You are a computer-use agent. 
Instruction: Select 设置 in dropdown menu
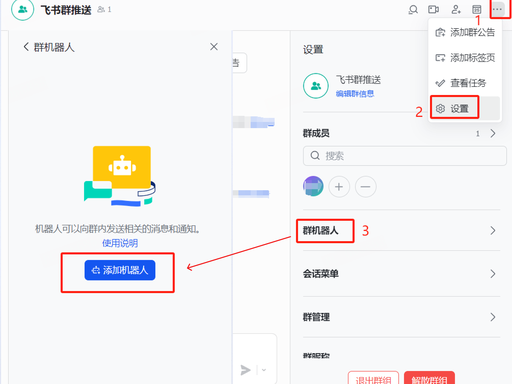coord(465,108)
